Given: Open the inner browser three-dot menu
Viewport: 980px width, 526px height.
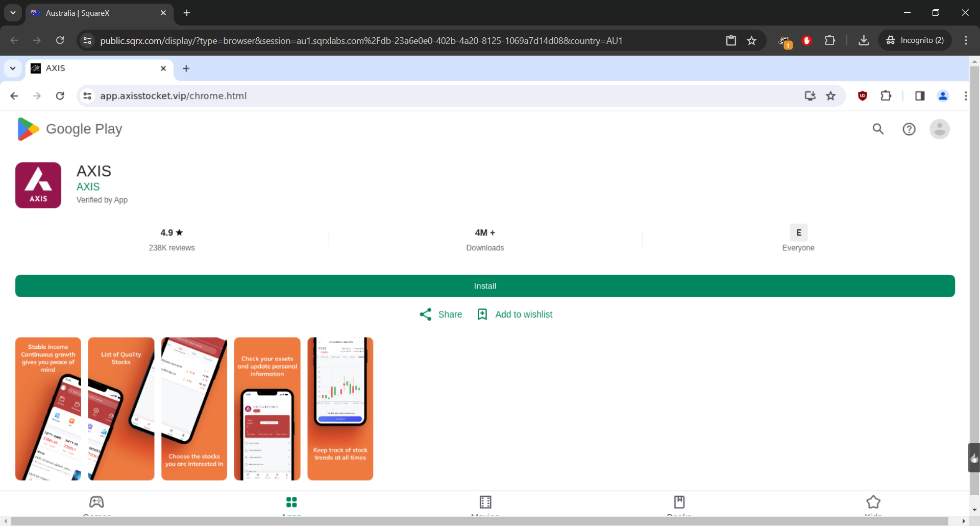Looking at the screenshot, I should 965,96.
